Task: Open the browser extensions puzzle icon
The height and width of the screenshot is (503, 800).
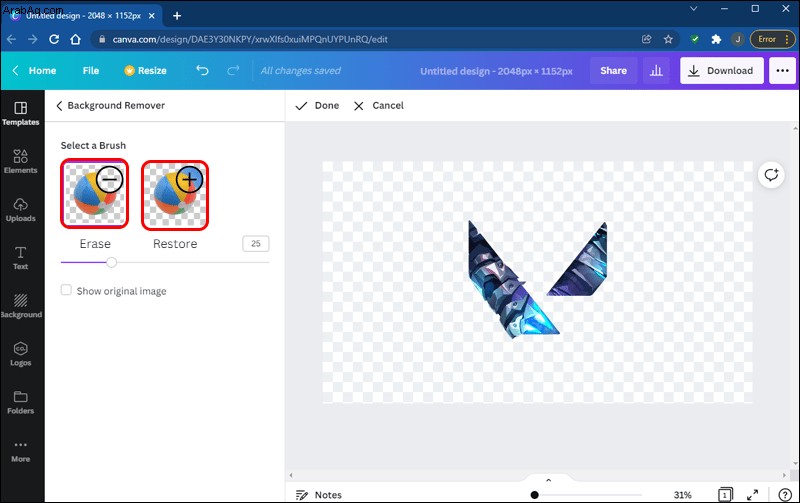Action: 716,39
